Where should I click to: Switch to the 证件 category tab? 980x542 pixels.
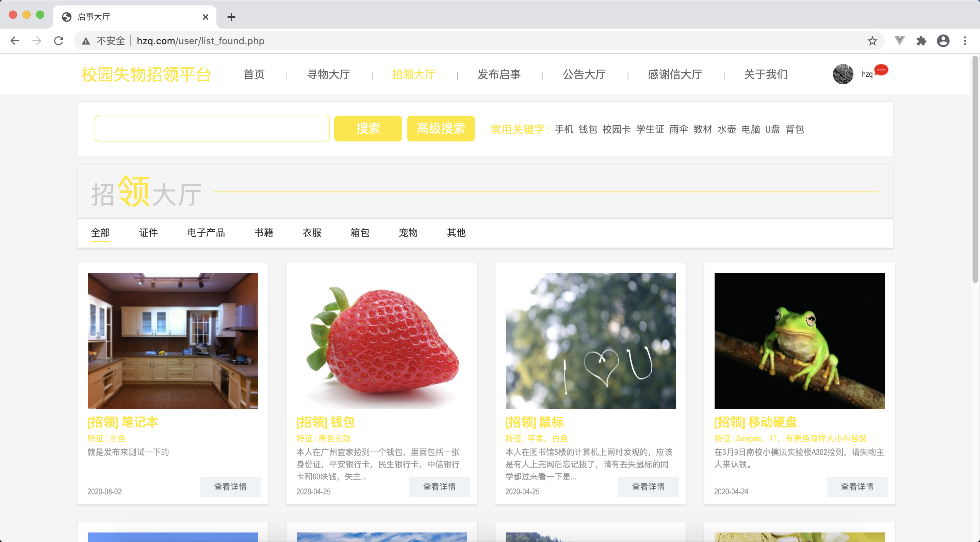click(148, 233)
